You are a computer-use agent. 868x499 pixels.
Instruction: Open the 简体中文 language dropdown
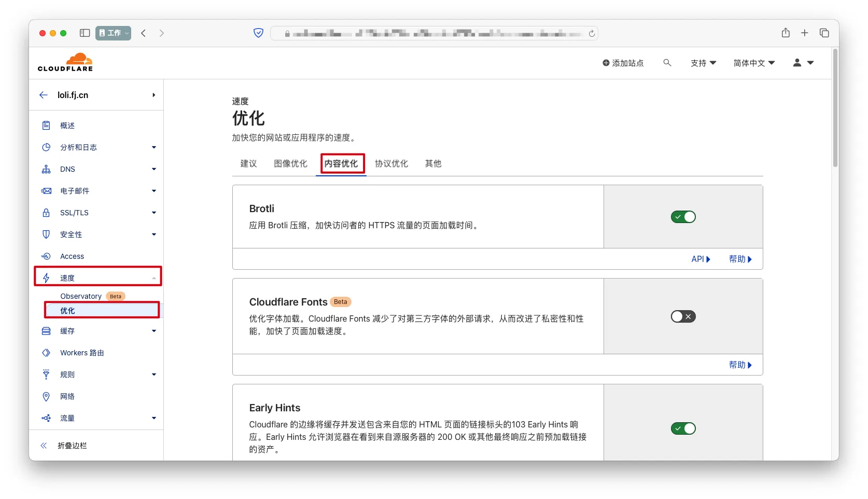754,63
